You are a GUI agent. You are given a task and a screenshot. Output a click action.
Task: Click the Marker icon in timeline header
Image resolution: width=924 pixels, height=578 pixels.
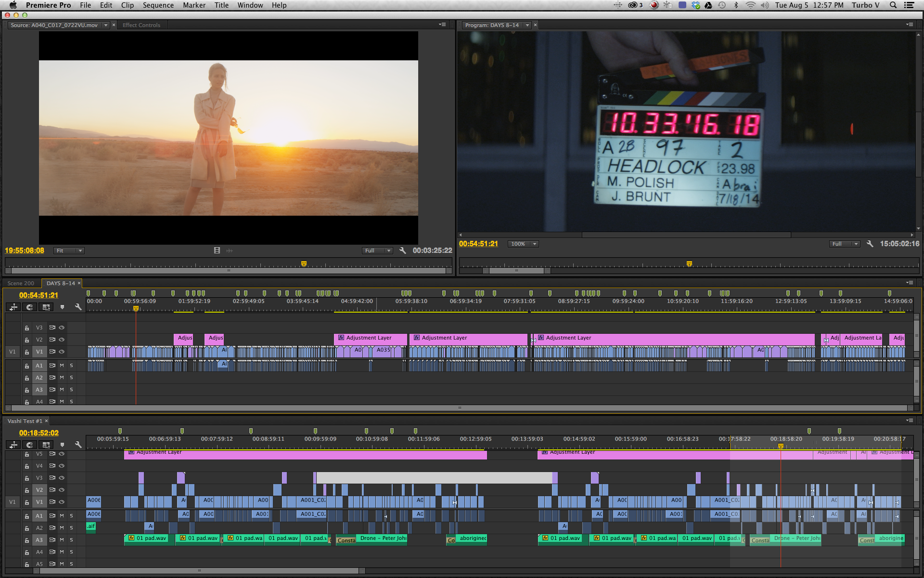[x=61, y=308]
